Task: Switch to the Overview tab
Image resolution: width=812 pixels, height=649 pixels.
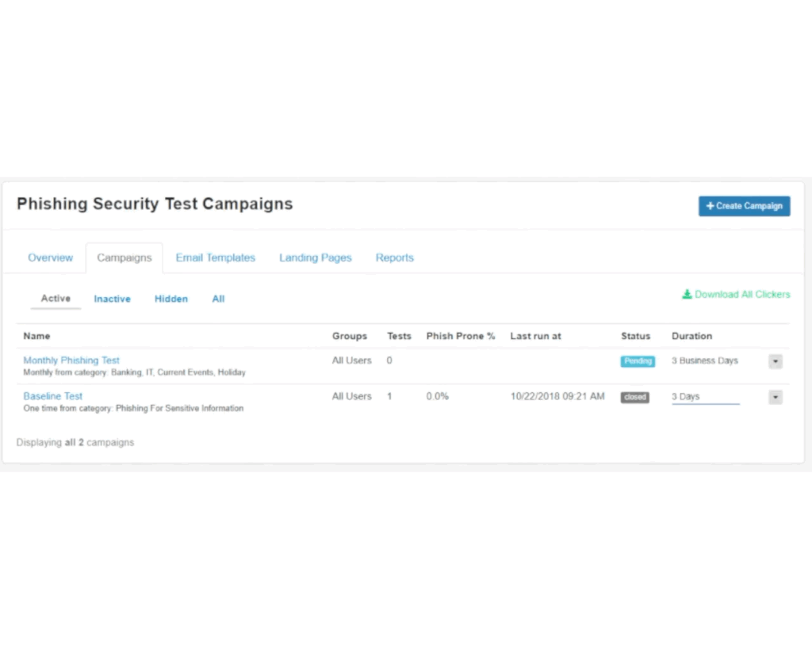Action: [50, 258]
